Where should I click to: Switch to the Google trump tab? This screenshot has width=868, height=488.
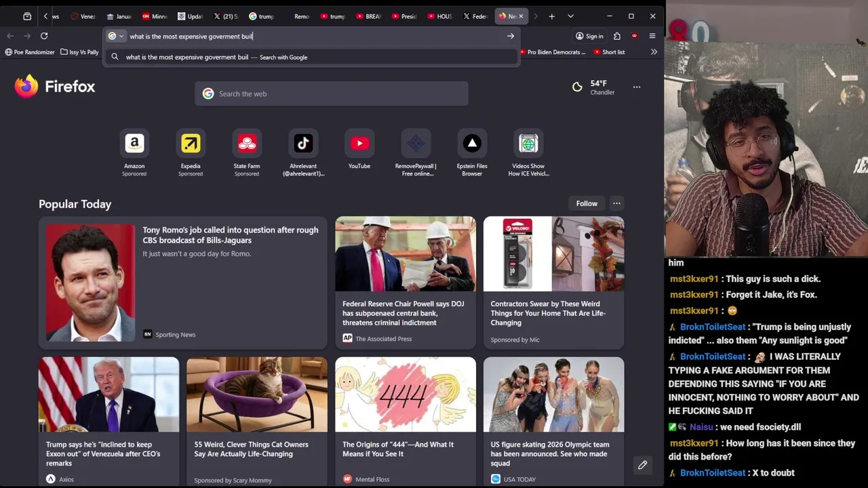[x=261, y=16]
